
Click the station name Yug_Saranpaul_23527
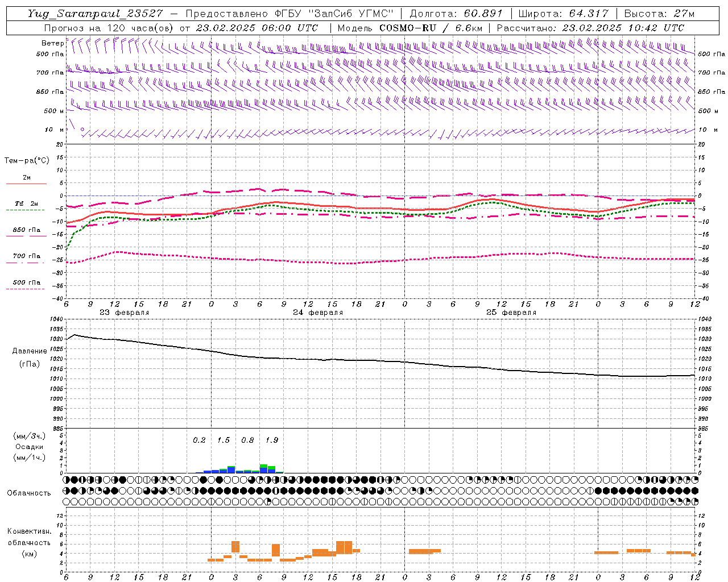tap(95, 14)
